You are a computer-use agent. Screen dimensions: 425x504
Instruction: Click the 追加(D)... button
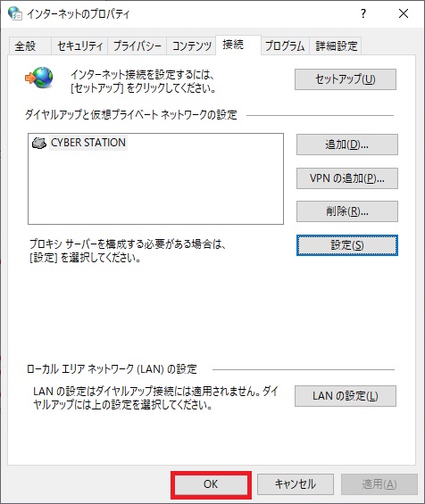pyautogui.click(x=346, y=145)
